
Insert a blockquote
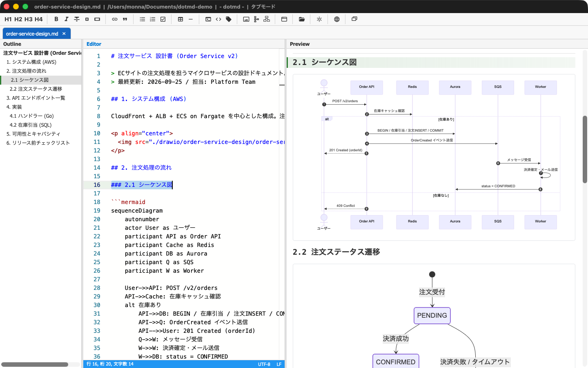coord(125,19)
